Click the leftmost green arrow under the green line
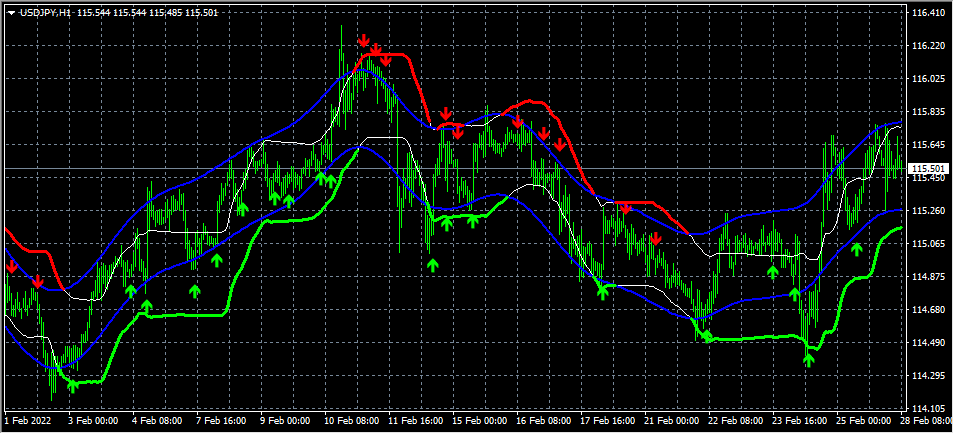 [72, 385]
